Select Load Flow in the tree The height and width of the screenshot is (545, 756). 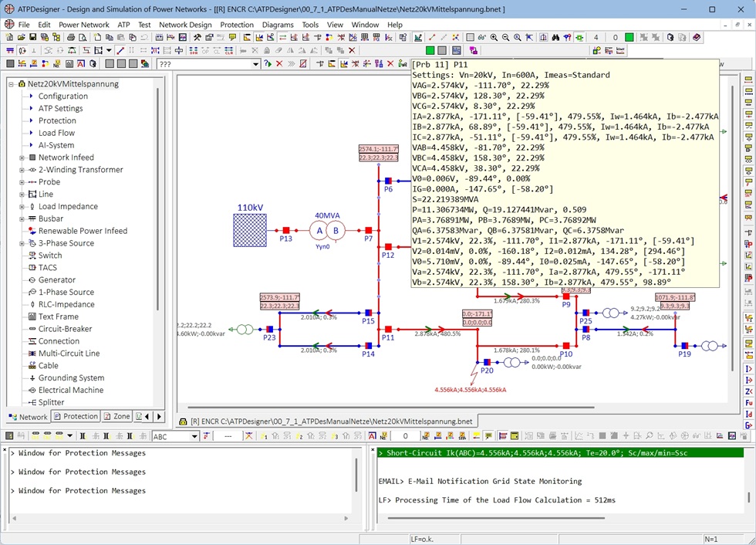(x=56, y=133)
